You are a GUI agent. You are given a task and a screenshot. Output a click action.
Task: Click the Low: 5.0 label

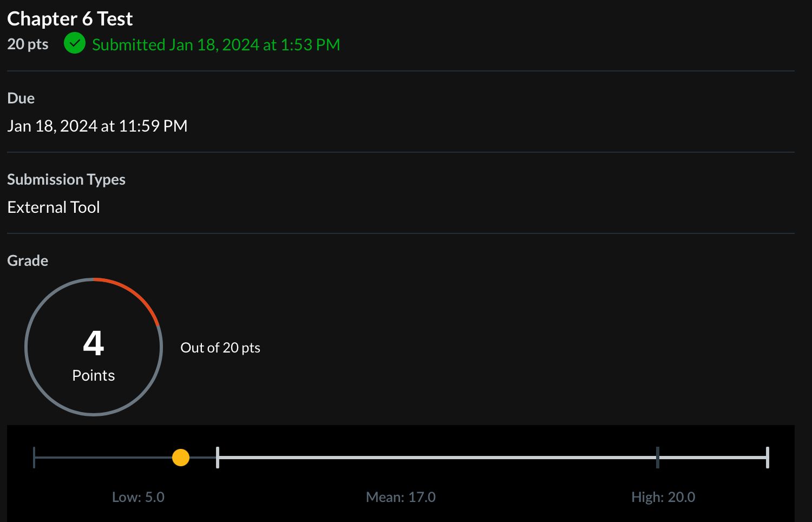tap(138, 497)
